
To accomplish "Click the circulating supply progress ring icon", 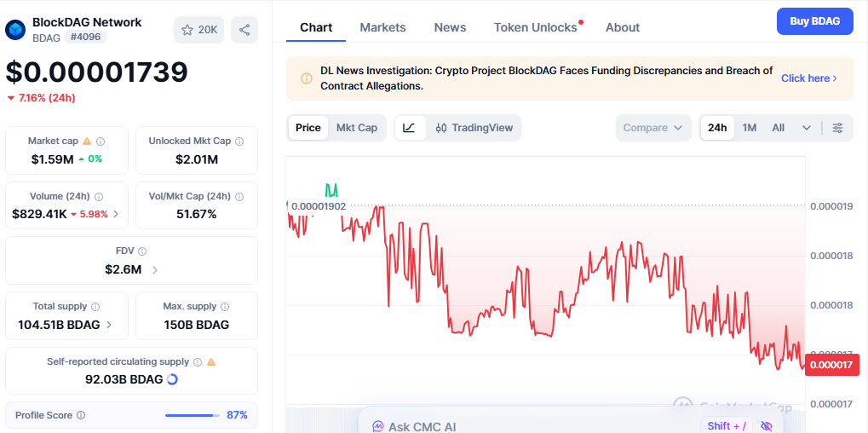I will [172, 379].
